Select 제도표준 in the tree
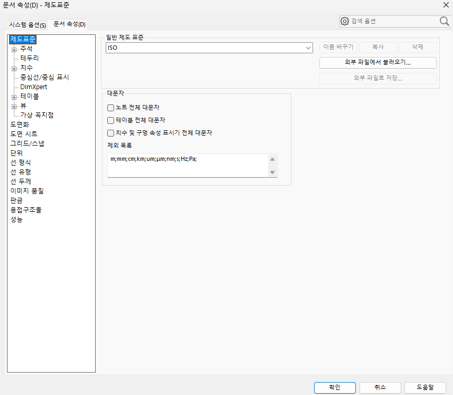Image resolution: width=453 pixels, height=395 pixels. [x=23, y=39]
